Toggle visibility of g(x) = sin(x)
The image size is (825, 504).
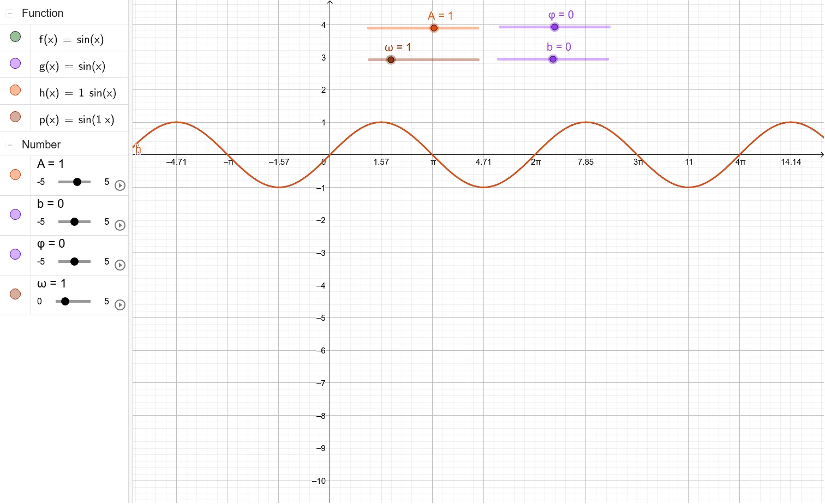point(15,63)
